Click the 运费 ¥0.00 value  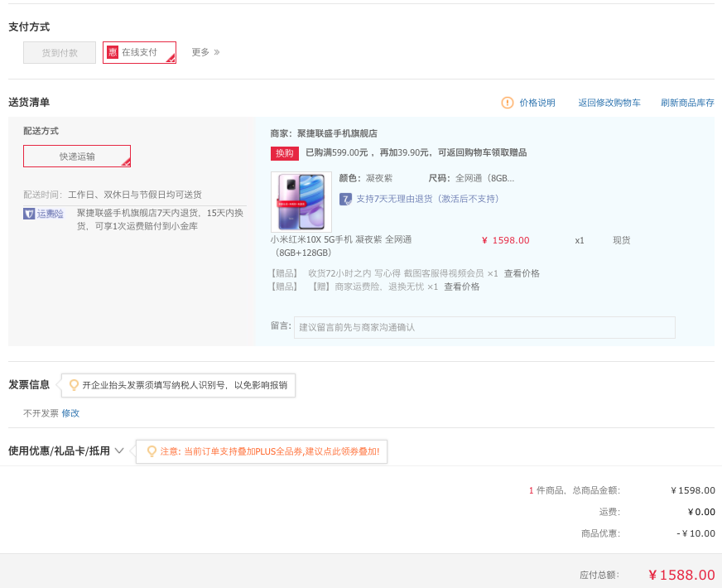point(701,512)
